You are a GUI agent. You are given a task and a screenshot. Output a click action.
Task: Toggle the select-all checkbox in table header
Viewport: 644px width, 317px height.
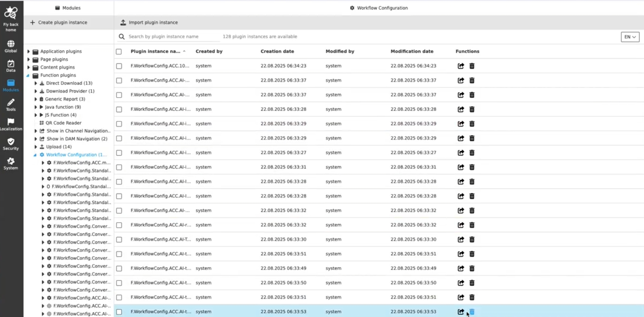tap(119, 51)
